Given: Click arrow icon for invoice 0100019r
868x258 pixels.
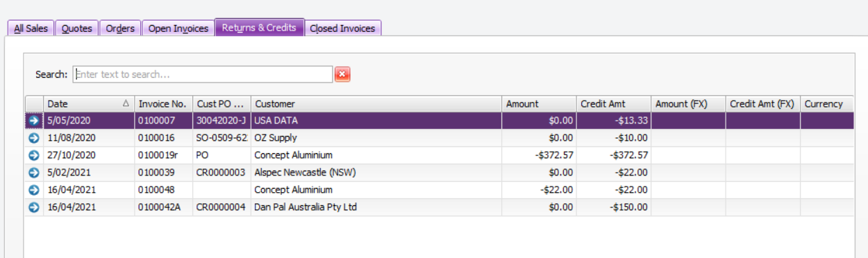Looking at the screenshot, I should click(x=33, y=155).
